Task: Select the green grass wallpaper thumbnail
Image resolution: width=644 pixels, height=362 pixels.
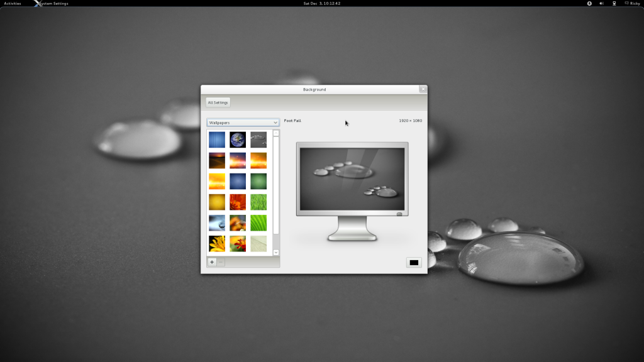Action: (258, 202)
